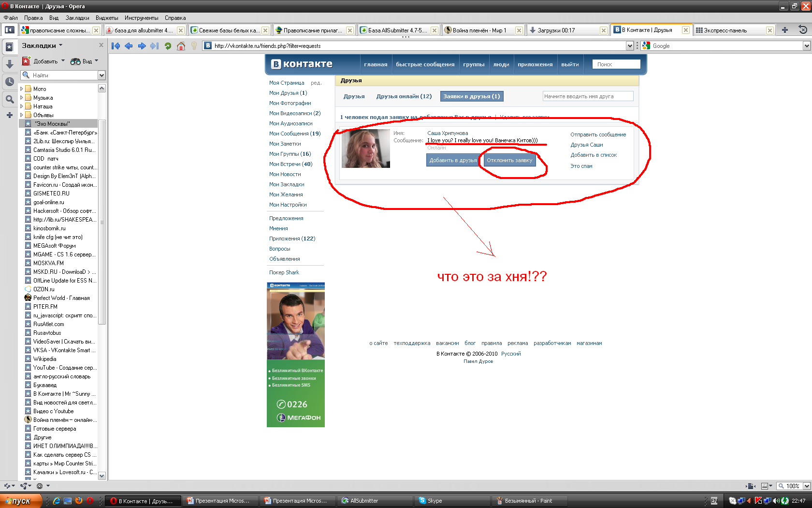Open the Инструменты menu

click(x=141, y=18)
